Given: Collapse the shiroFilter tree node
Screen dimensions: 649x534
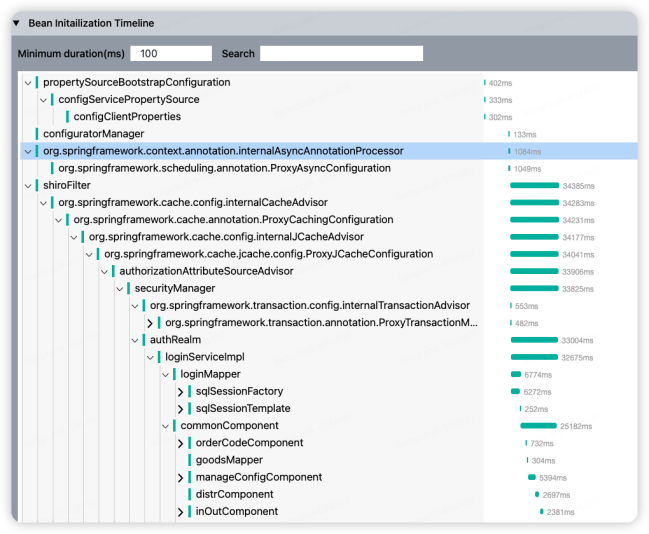Looking at the screenshot, I should click(x=28, y=186).
